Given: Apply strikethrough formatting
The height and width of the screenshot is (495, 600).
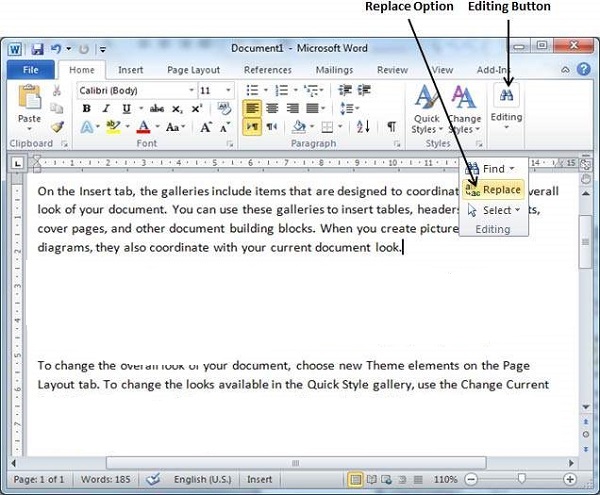Looking at the screenshot, I should (157, 109).
